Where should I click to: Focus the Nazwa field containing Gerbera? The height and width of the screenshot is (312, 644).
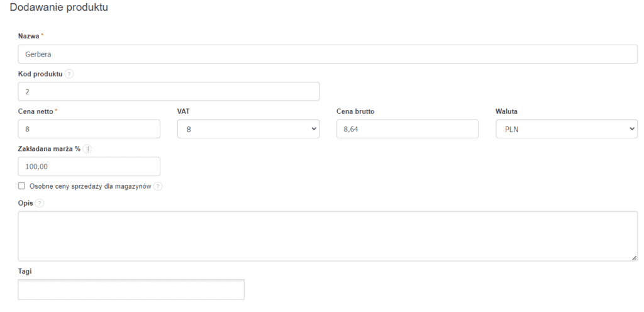tap(328, 54)
